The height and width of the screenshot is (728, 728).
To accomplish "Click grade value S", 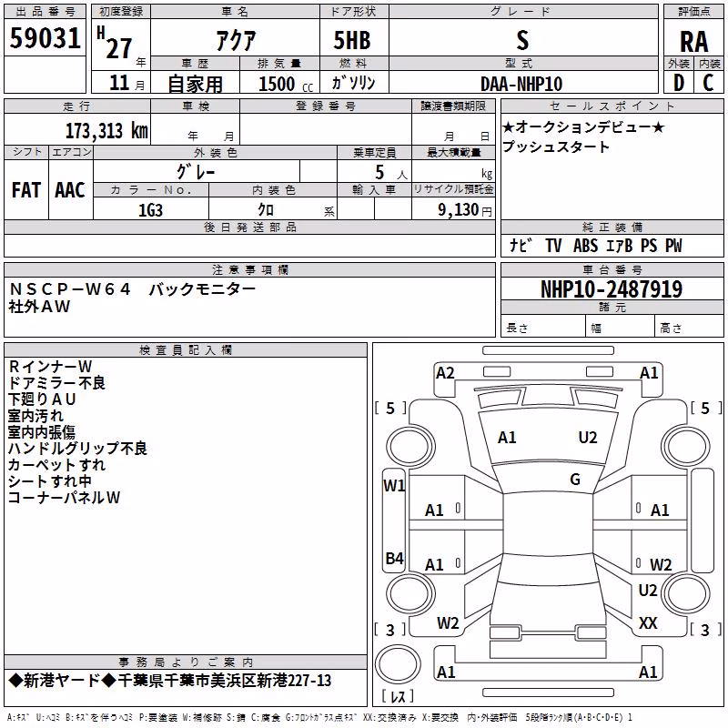I will pos(522,40).
